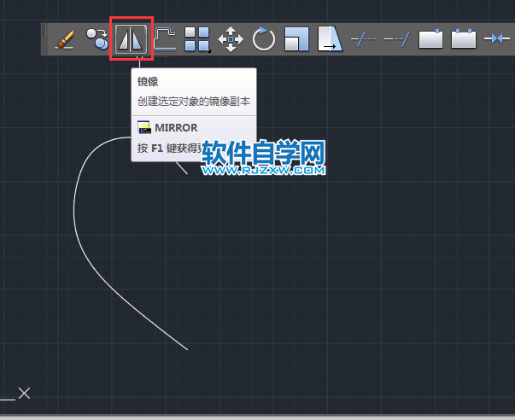Click the Join tool at toolbar end
Image resolution: width=515 pixels, height=420 pixels.
[496, 38]
